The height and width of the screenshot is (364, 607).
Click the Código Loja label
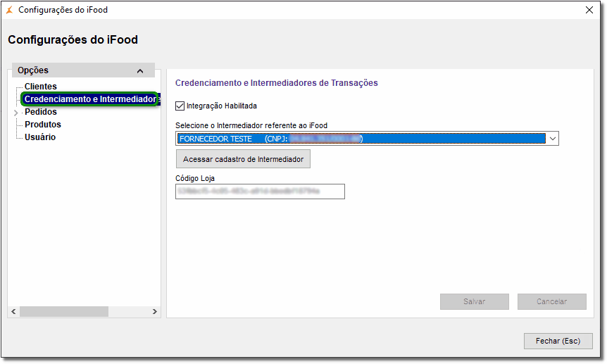pyautogui.click(x=195, y=178)
